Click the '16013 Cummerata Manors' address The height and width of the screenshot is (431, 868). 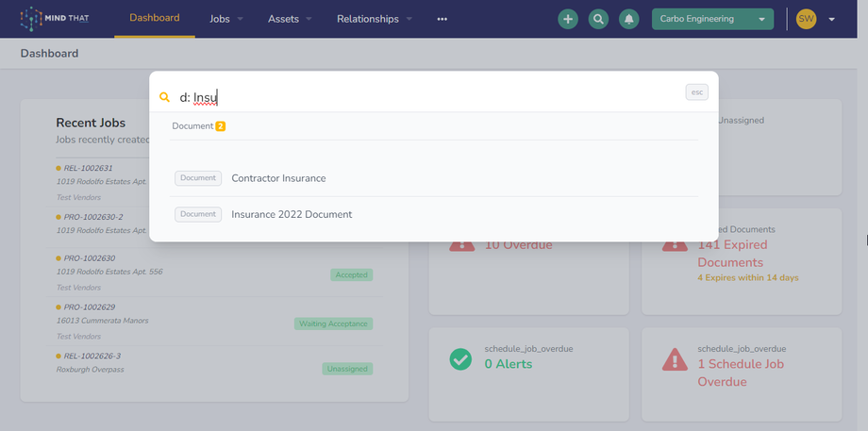pyautogui.click(x=103, y=321)
